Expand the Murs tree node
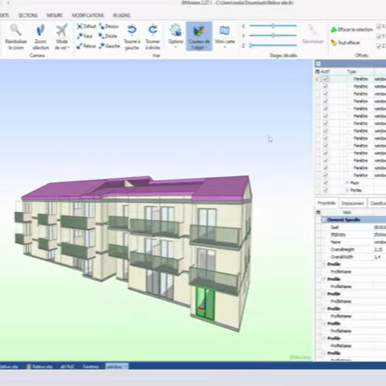Image resolution: width=386 pixels, height=386 pixels. [x=347, y=183]
